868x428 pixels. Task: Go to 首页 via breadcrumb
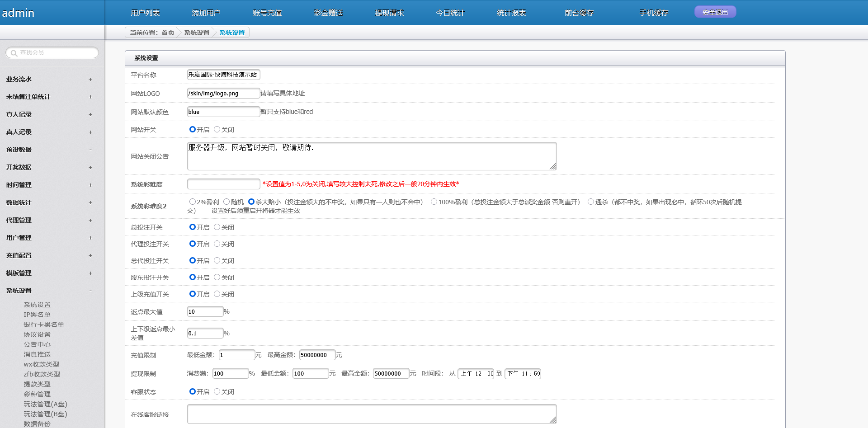point(168,33)
